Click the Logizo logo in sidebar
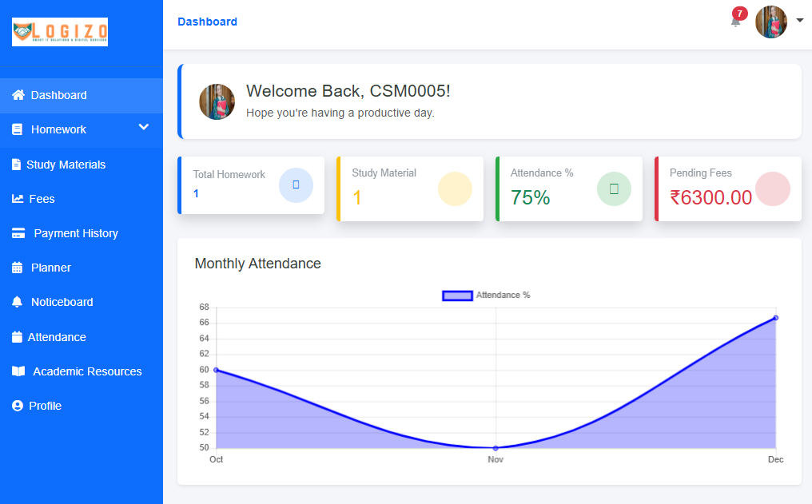This screenshot has width=812, height=504. coord(60,32)
